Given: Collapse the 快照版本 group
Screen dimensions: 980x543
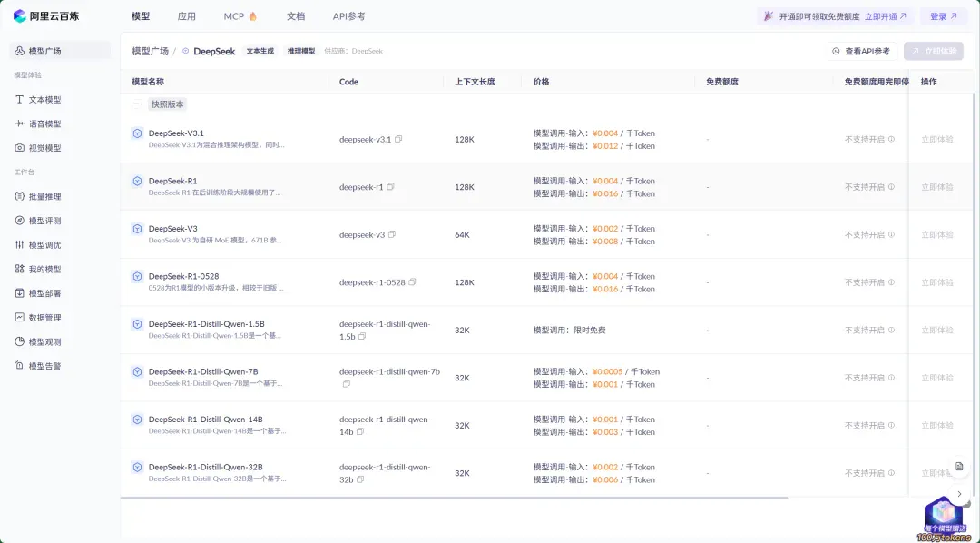Looking at the screenshot, I should [x=136, y=104].
